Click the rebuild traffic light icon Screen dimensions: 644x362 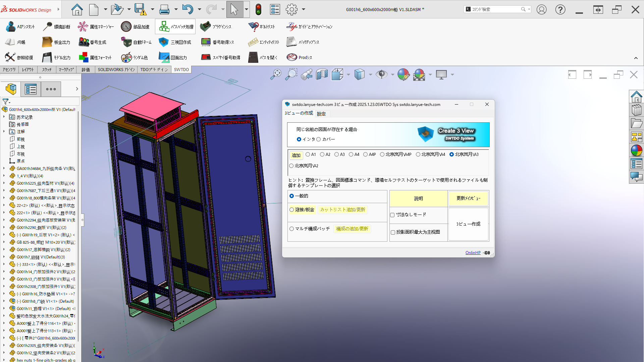click(258, 9)
